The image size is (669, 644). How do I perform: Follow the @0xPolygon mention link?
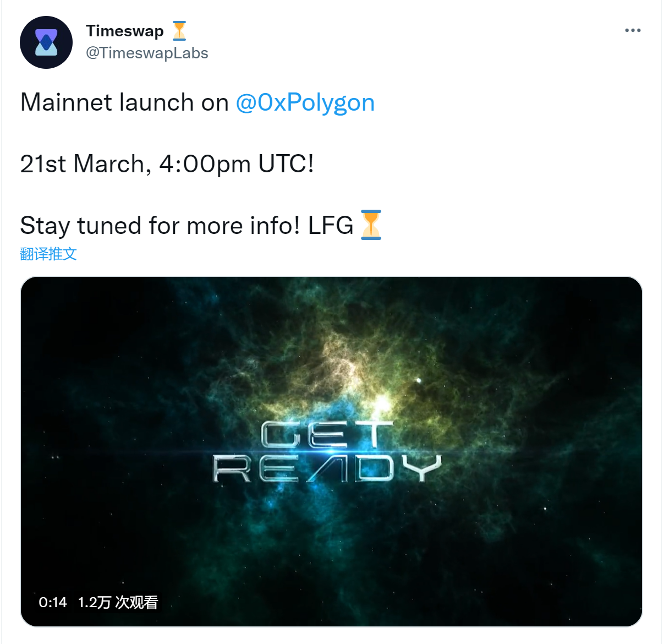(305, 103)
